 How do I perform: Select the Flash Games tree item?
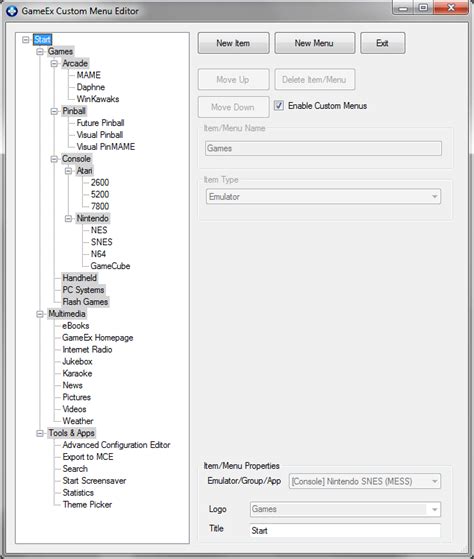(x=85, y=302)
